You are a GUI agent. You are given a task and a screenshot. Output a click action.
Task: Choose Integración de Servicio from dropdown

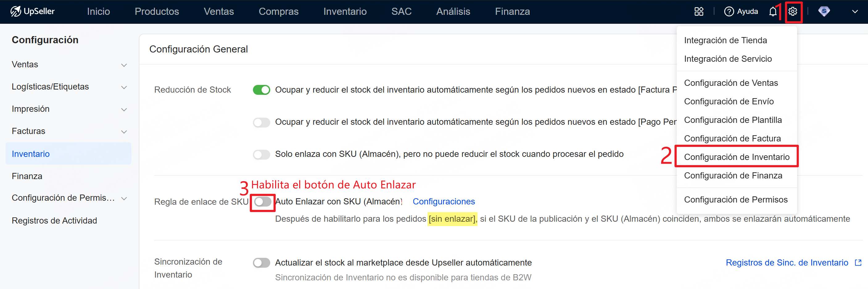point(727,59)
